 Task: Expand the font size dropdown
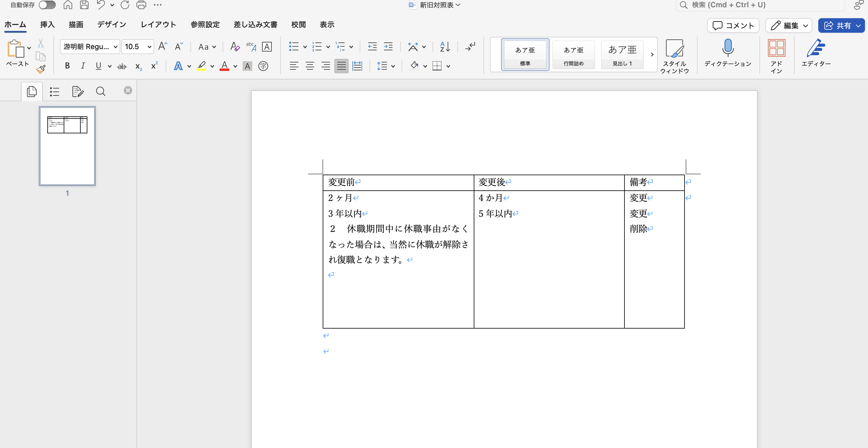[149, 47]
